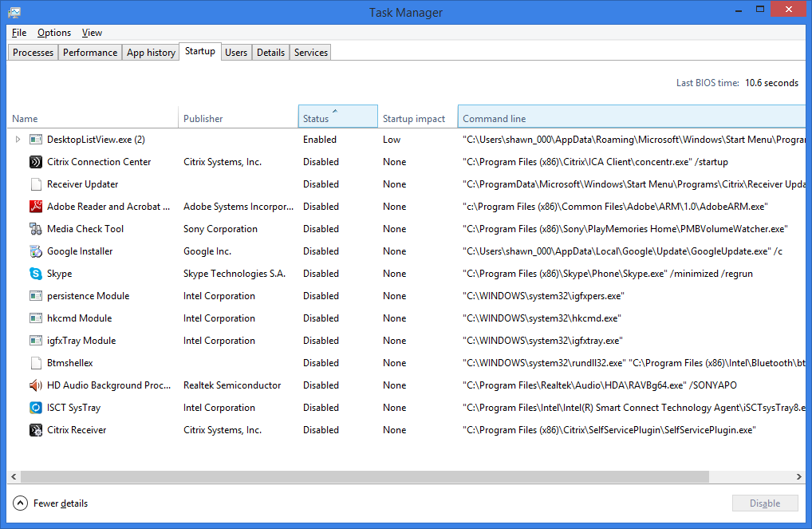Select the Skype icon in the startup list
The width and height of the screenshot is (812, 529).
pyautogui.click(x=35, y=273)
